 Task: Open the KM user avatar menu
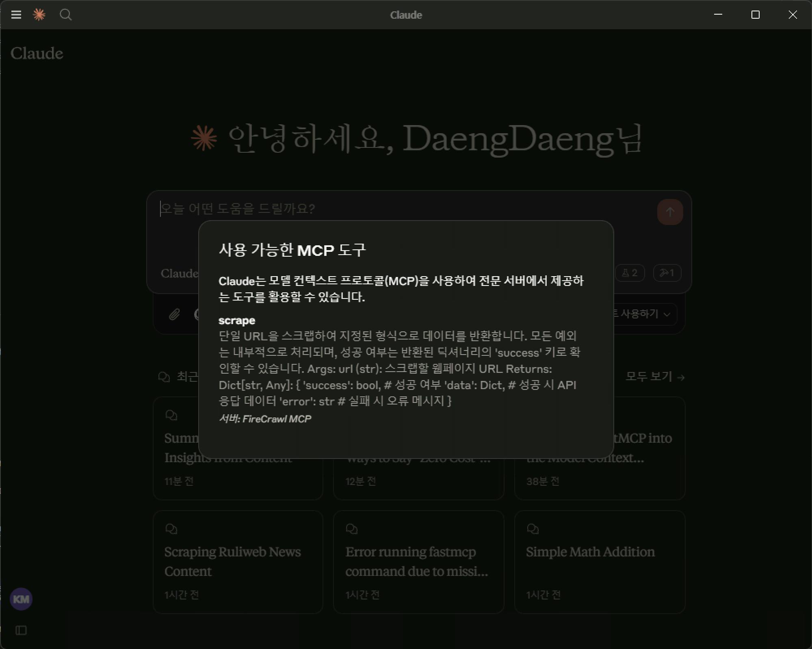point(21,599)
